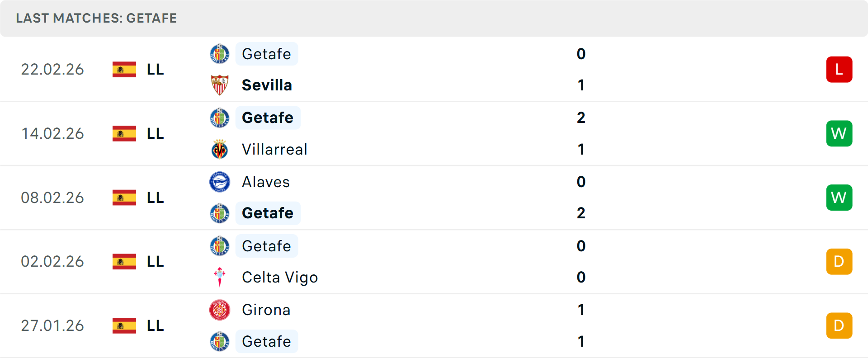The height and width of the screenshot is (358, 868).
Task: Click the Sevilla club crest icon
Action: coord(220,85)
